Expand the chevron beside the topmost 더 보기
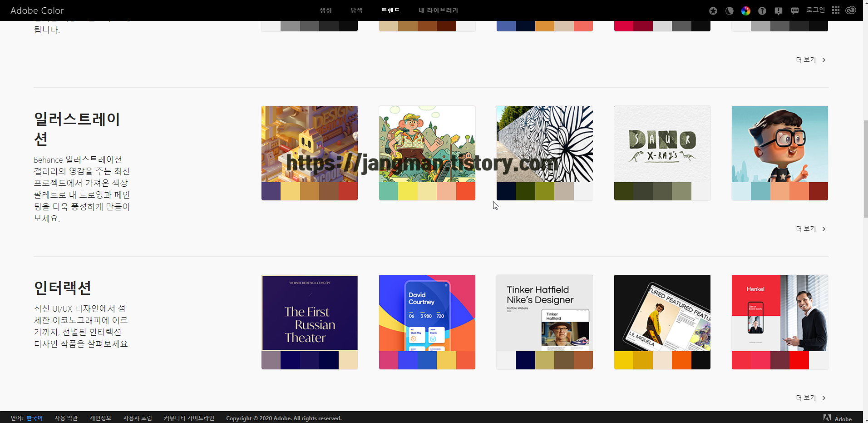This screenshot has height=423, width=868. (824, 60)
